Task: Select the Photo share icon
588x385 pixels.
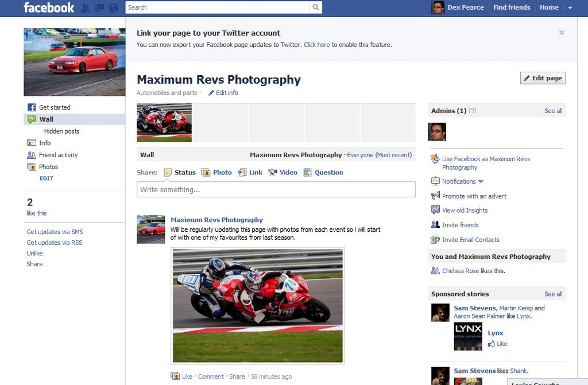Action: pyautogui.click(x=207, y=172)
